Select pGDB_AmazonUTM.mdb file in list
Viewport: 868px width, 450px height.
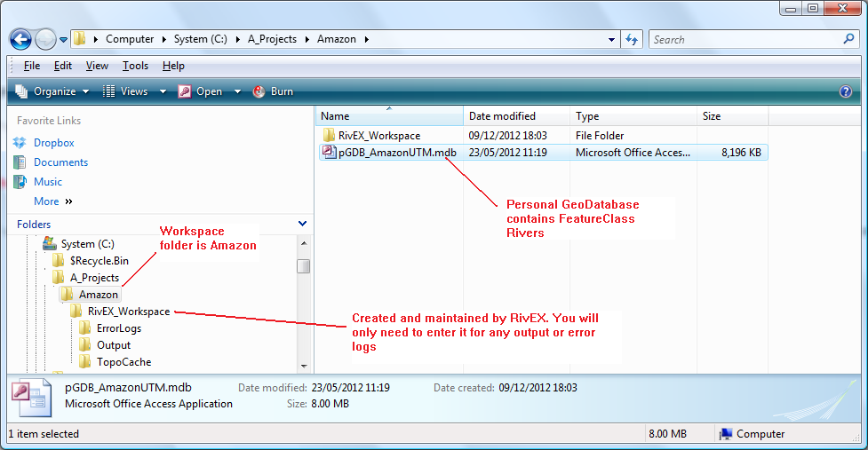(397, 153)
